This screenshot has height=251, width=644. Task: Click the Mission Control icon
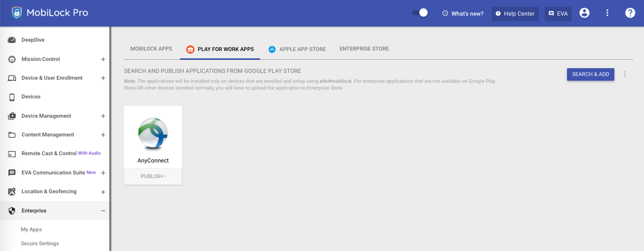pyautogui.click(x=12, y=59)
